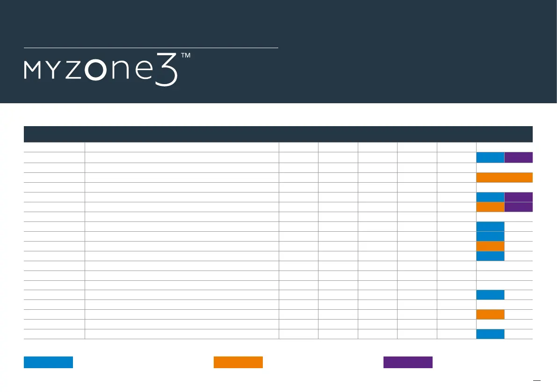The height and width of the screenshot is (392, 557).
Task: Click the large numeral 3 in the logo
Action: (166, 70)
